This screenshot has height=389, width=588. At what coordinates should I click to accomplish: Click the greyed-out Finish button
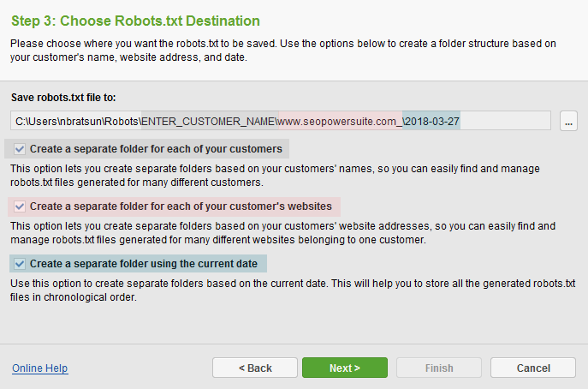pos(439,368)
